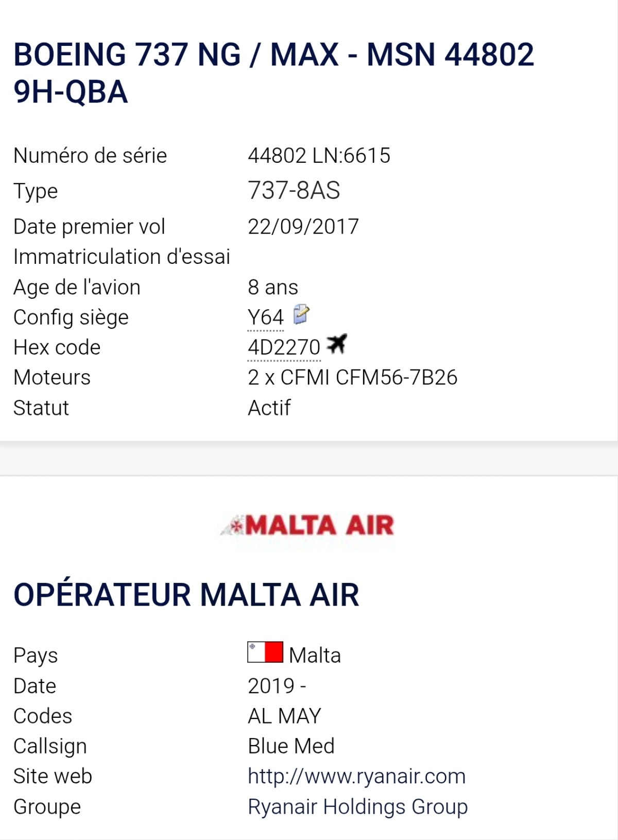Select the 44802 LN:6615 serial number text
Viewport: 618px width, 840px height.
click(x=319, y=156)
